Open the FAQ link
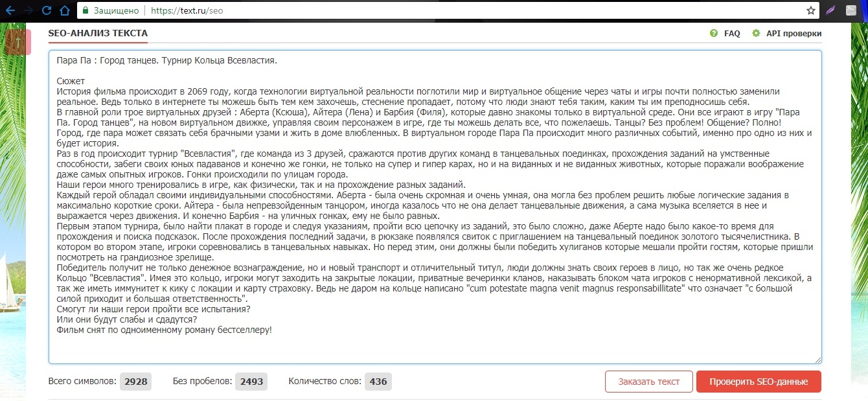 coord(732,34)
